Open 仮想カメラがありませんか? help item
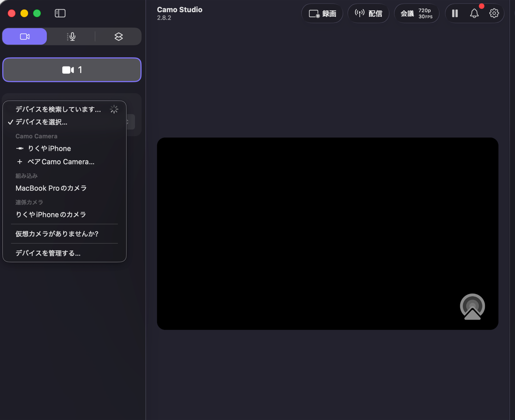Image resolution: width=515 pixels, height=420 pixels. click(x=64, y=234)
